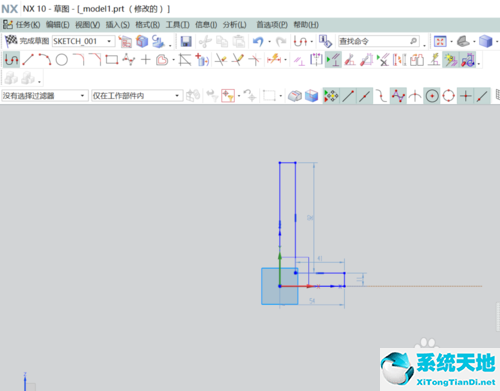Click the Save floppy disk icon

tap(186, 41)
